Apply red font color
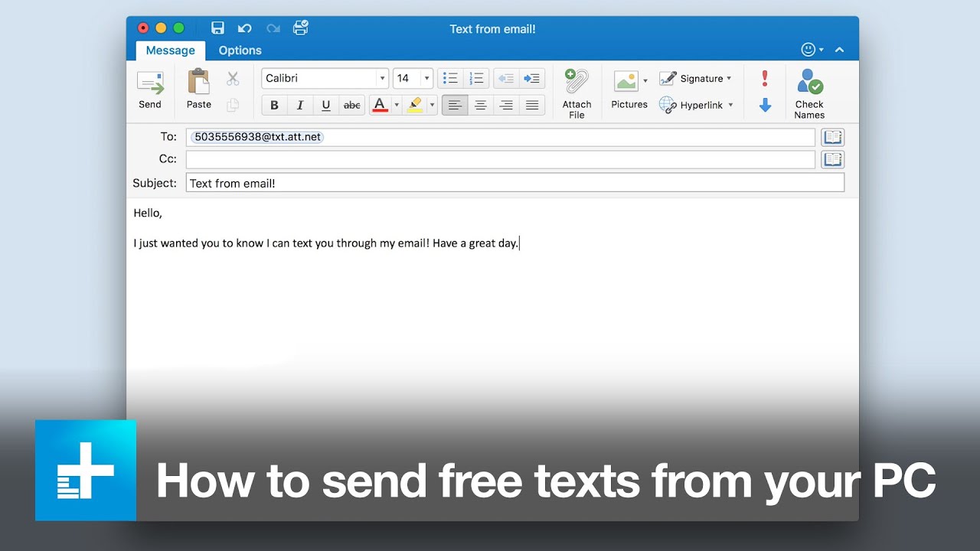 click(x=380, y=105)
